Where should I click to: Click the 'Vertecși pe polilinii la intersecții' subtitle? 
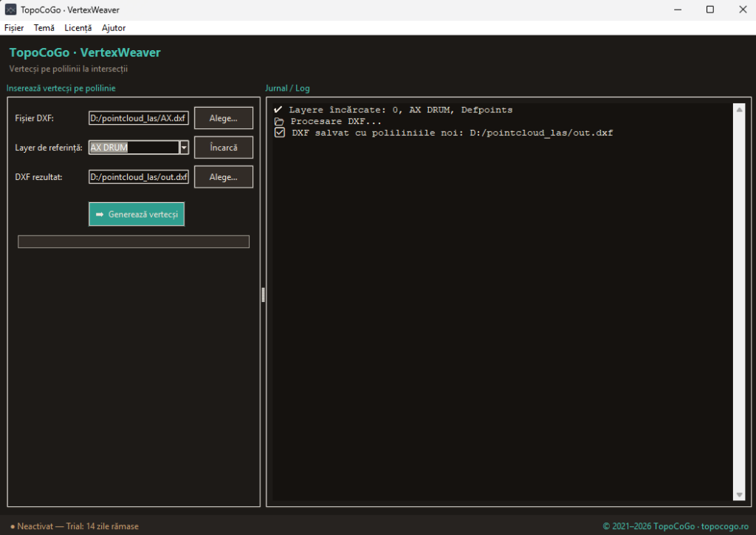coord(69,69)
